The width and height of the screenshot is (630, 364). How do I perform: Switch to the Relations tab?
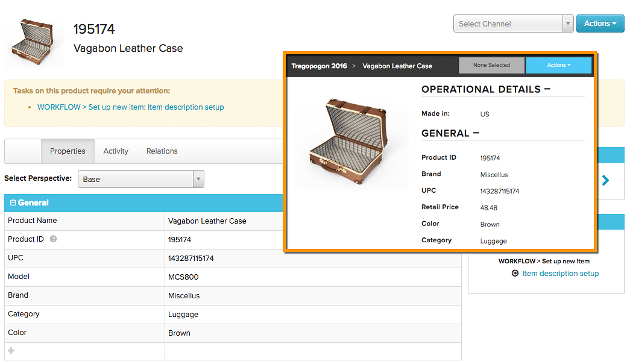point(162,151)
